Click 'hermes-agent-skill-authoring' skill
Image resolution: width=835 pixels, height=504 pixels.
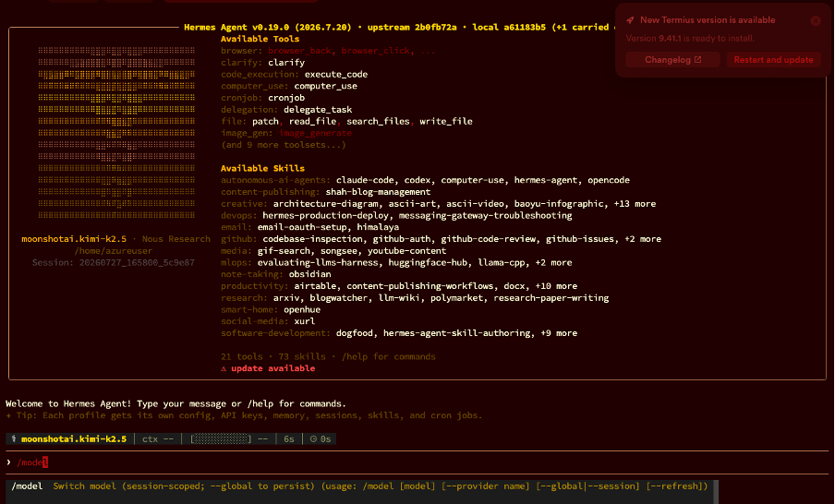[x=456, y=333]
